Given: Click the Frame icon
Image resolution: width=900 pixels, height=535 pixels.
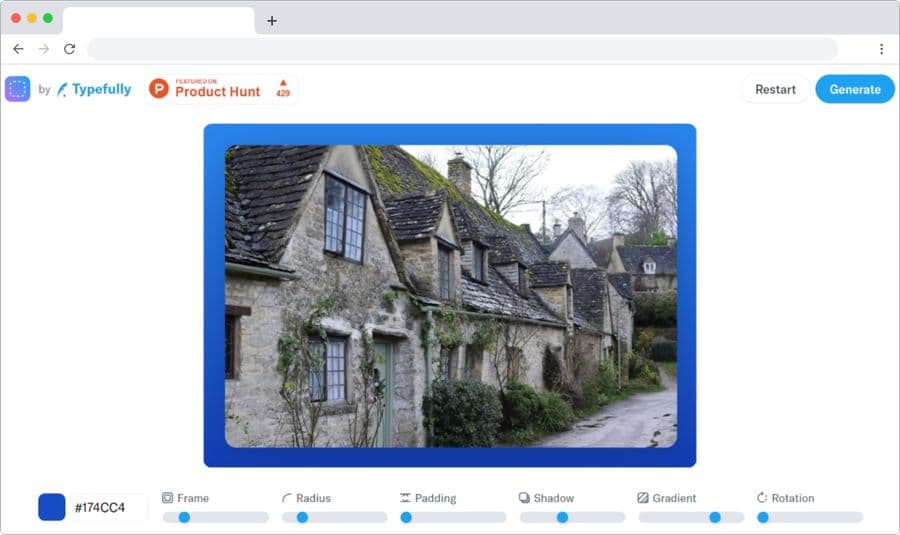Looking at the screenshot, I should [168, 498].
